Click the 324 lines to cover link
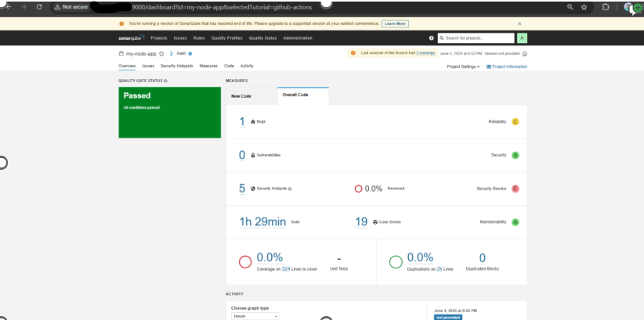 [286, 269]
